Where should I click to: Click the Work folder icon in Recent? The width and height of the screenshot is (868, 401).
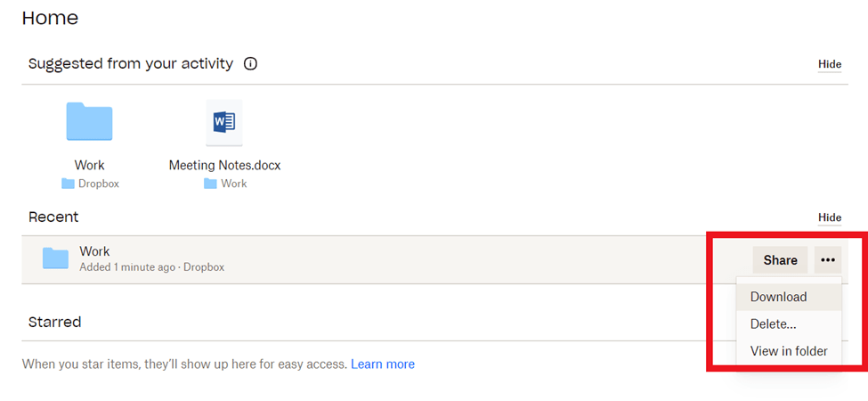55,258
